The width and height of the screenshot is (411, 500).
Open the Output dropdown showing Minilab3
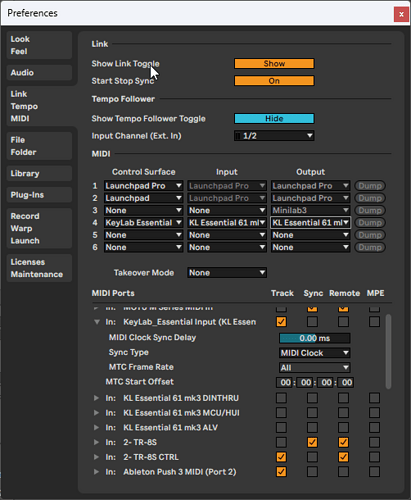[310, 210]
